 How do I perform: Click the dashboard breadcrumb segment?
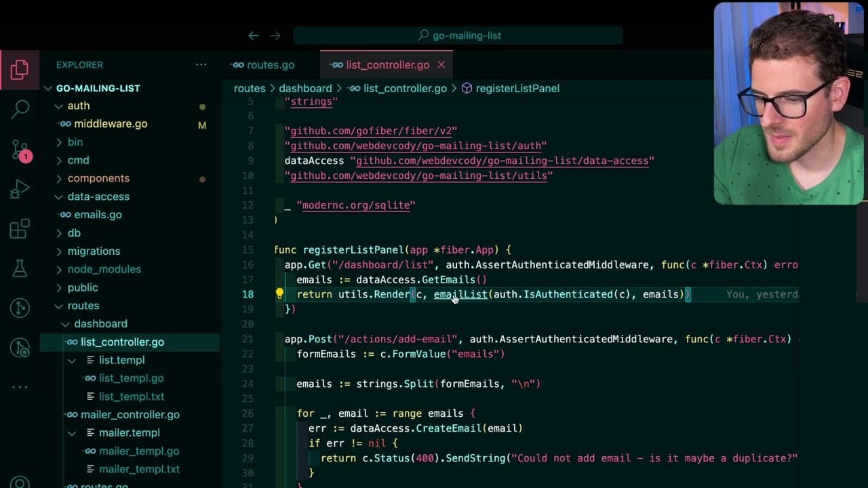coord(305,89)
